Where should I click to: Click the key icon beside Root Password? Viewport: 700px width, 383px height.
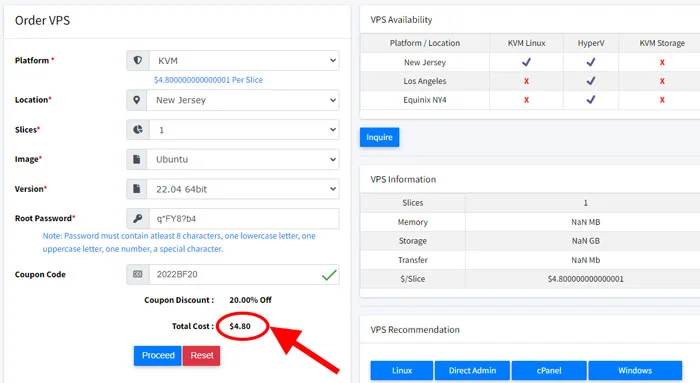[138, 219]
